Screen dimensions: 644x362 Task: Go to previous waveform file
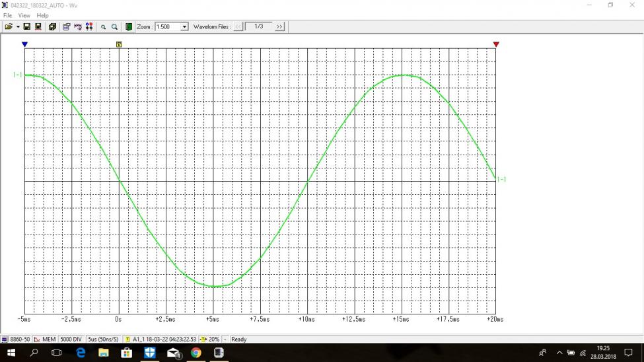pyautogui.click(x=238, y=27)
